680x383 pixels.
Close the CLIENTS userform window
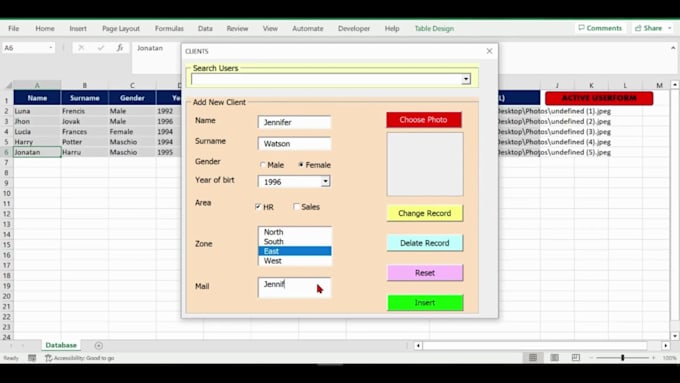489,51
